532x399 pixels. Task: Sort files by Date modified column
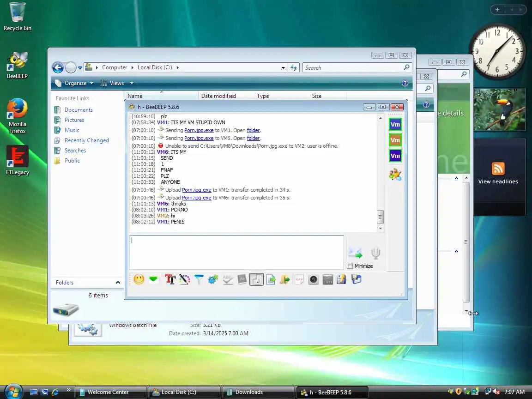(226, 96)
